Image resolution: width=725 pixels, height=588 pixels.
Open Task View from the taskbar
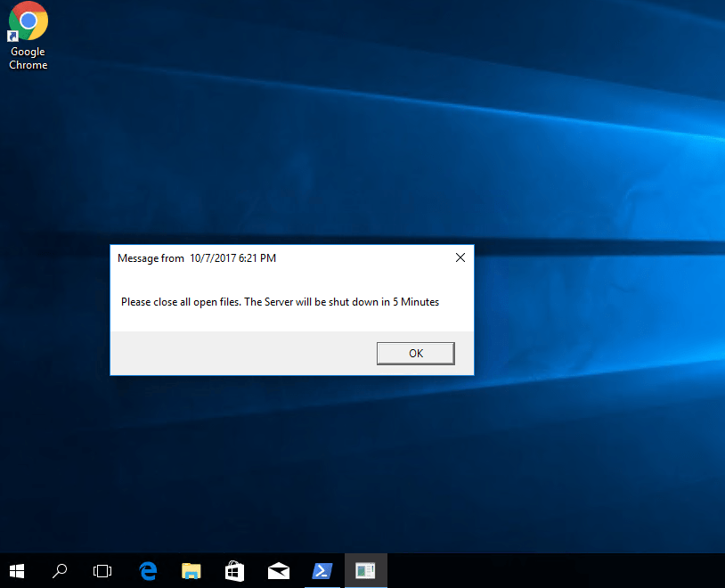click(102, 570)
